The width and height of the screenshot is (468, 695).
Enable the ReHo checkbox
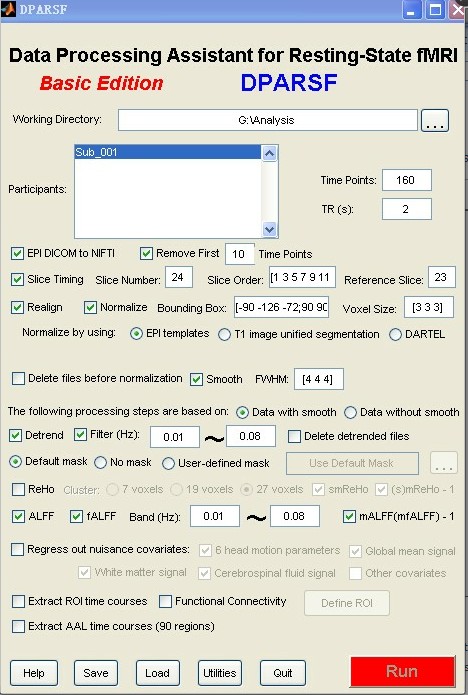click(18, 489)
